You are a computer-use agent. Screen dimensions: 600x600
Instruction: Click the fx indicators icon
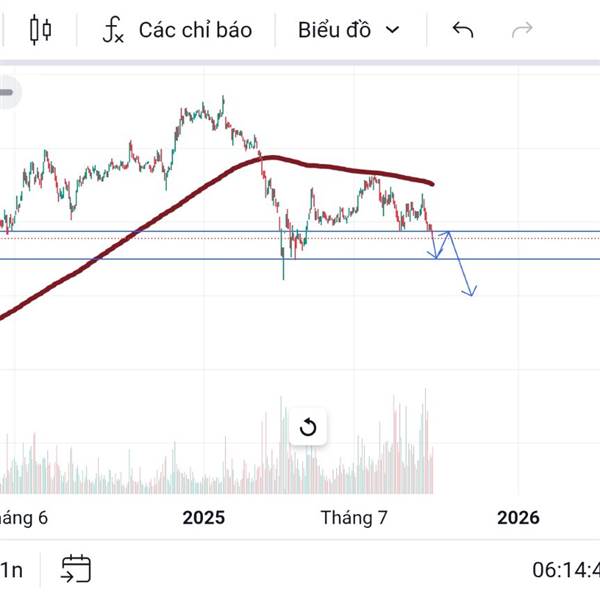tap(113, 30)
